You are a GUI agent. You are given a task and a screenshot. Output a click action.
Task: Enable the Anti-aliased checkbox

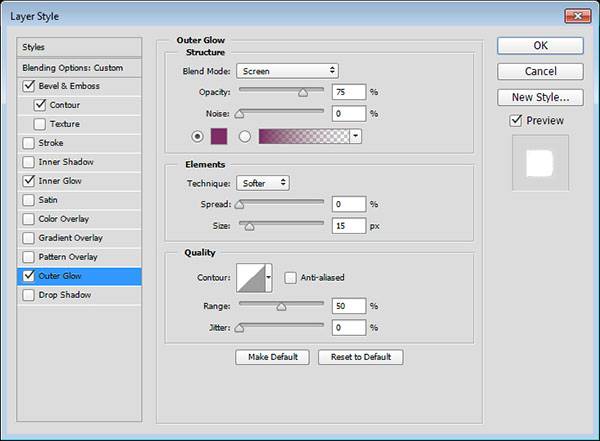coord(290,277)
